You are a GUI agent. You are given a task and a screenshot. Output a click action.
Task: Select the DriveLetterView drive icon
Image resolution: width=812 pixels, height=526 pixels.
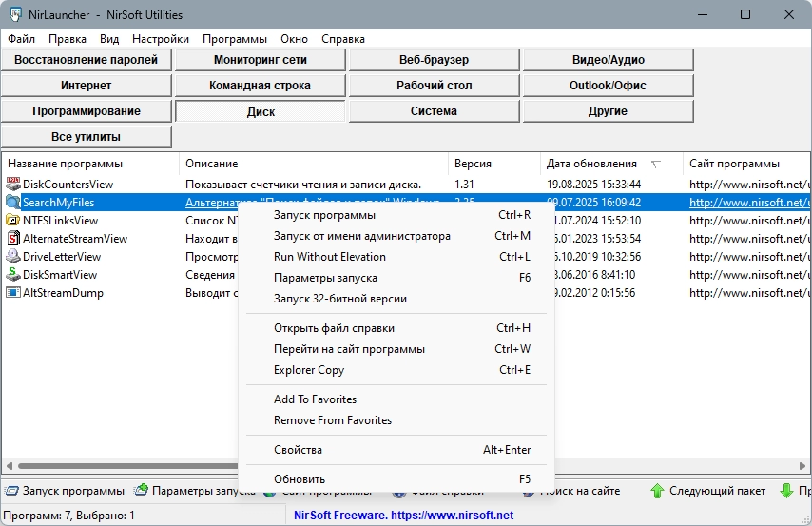pos(13,257)
